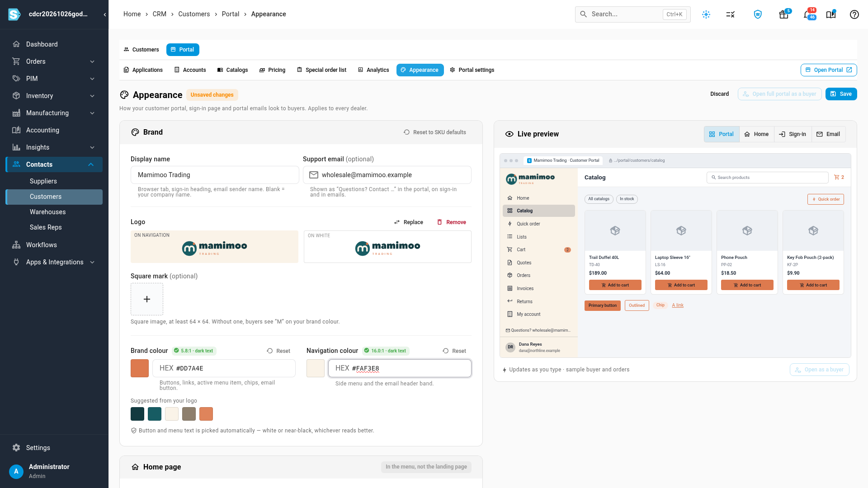Click the top Search box

point(632,14)
